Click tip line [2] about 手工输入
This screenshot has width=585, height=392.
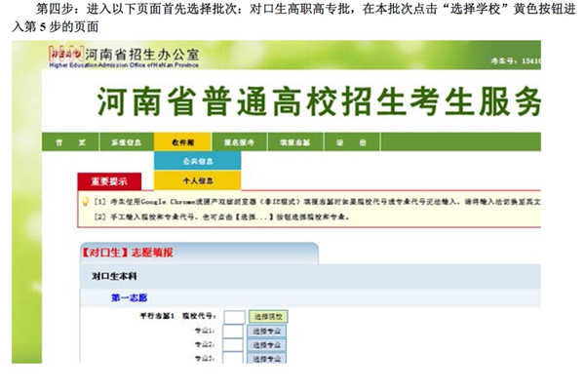click(x=221, y=216)
